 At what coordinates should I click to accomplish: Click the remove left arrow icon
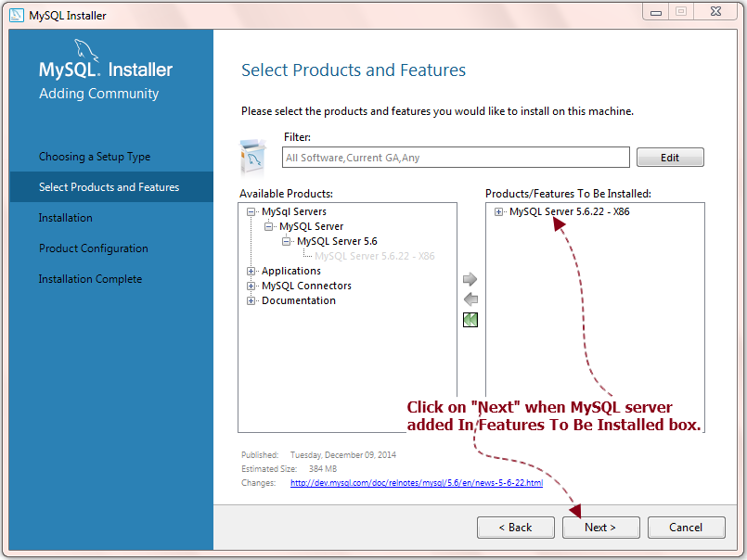tap(470, 299)
